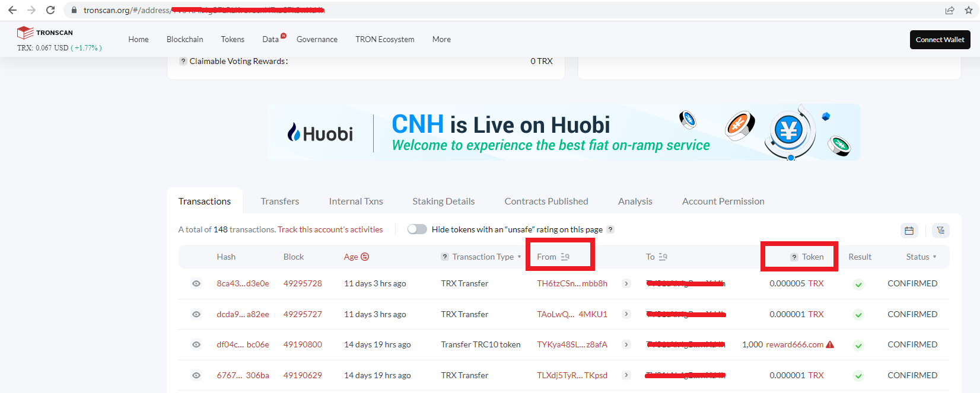Click arrow icon in TH6tzCSn...mbb8h row
Screen dimensions: 980x393
click(x=626, y=283)
